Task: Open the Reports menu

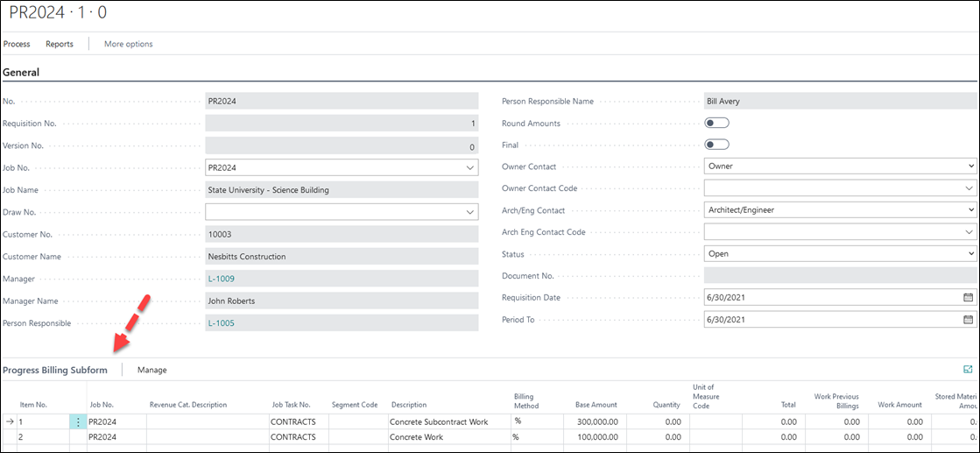Action: (60, 44)
